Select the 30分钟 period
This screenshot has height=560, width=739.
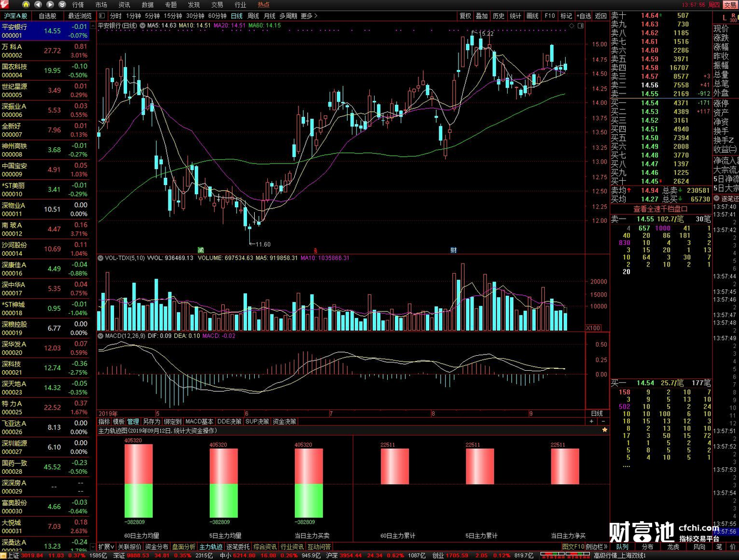tap(195, 16)
